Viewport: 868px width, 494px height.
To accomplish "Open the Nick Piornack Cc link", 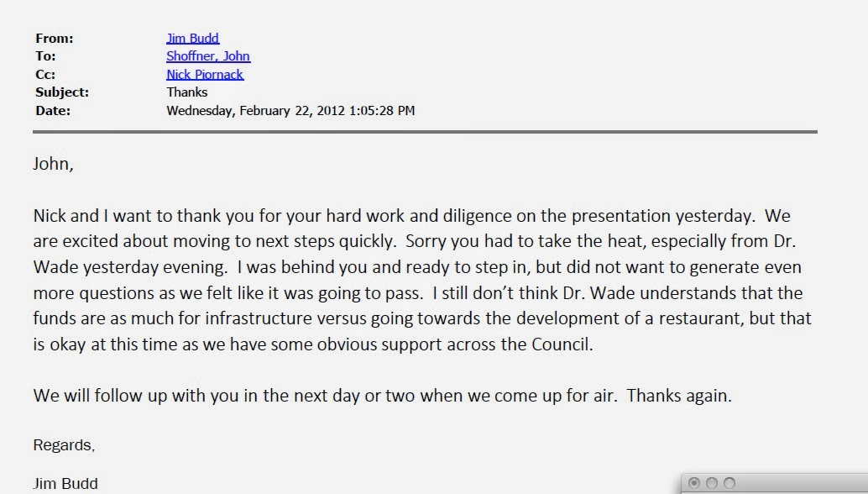I will 205,74.
